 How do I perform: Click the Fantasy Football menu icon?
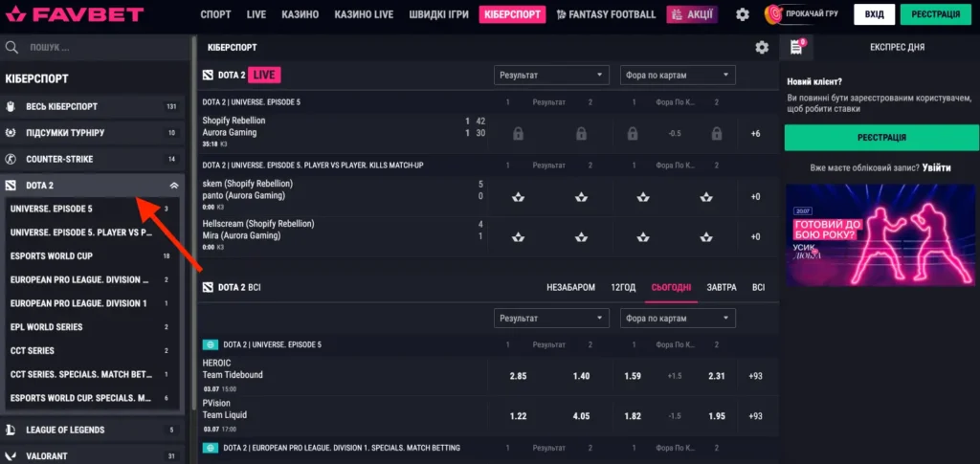561,14
